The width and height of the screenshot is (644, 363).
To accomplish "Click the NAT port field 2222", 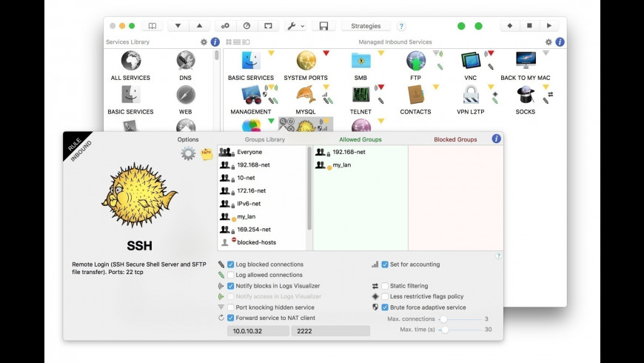I will tap(331, 331).
